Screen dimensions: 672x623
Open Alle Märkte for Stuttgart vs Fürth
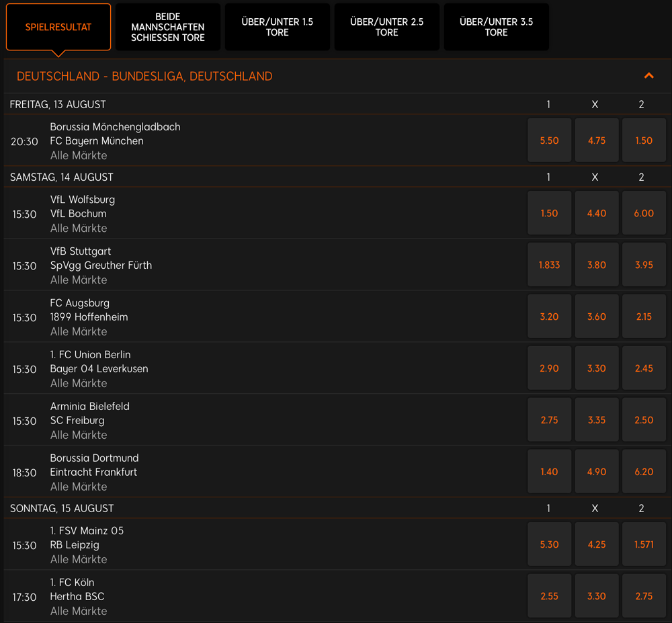(x=79, y=280)
